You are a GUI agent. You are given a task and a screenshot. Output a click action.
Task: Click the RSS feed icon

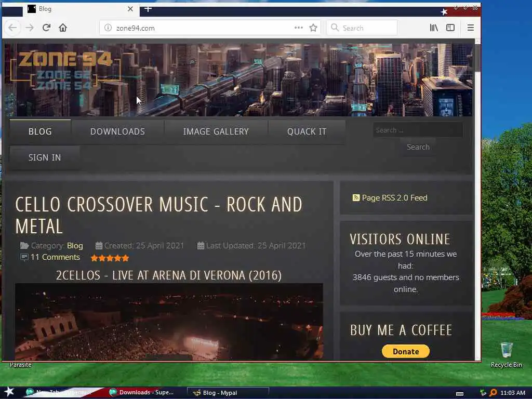pyautogui.click(x=356, y=198)
